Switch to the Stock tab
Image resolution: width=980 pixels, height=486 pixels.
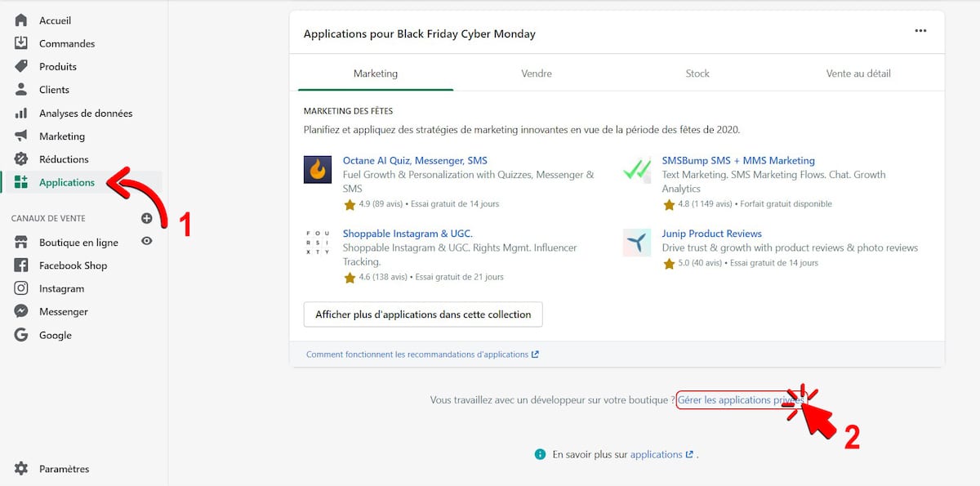(697, 74)
